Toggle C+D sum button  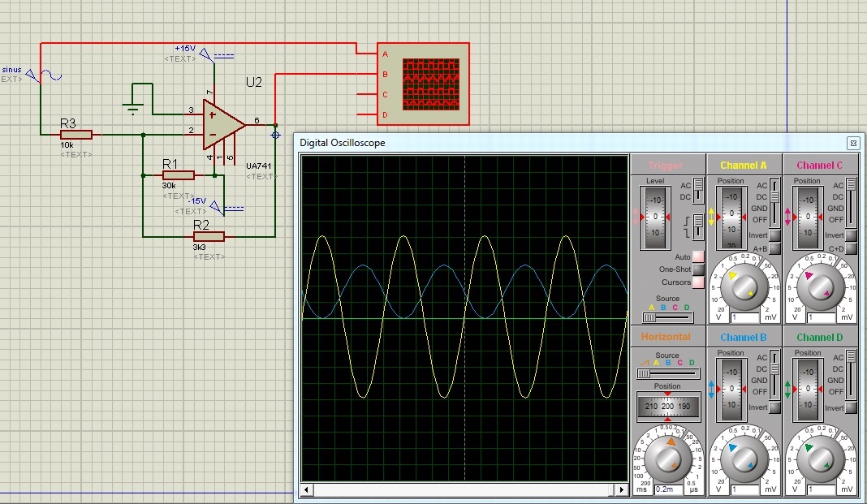pos(852,248)
